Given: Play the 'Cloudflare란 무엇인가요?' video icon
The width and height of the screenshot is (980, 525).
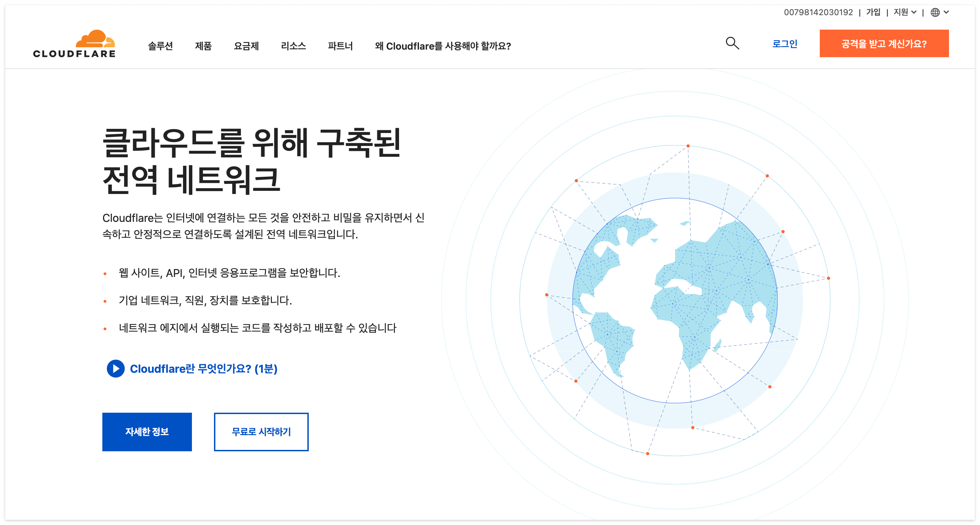Looking at the screenshot, I should (x=116, y=368).
